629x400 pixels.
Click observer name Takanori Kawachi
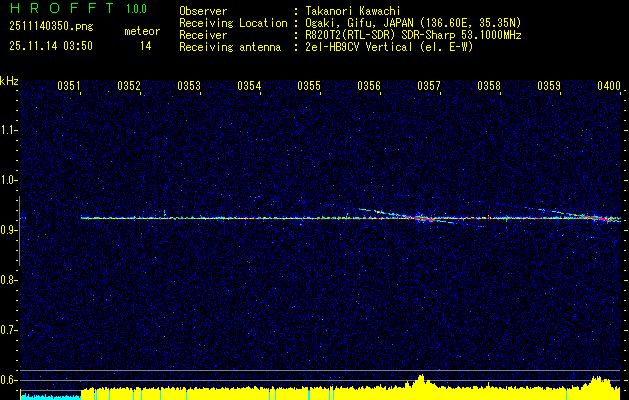(x=353, y=11)
